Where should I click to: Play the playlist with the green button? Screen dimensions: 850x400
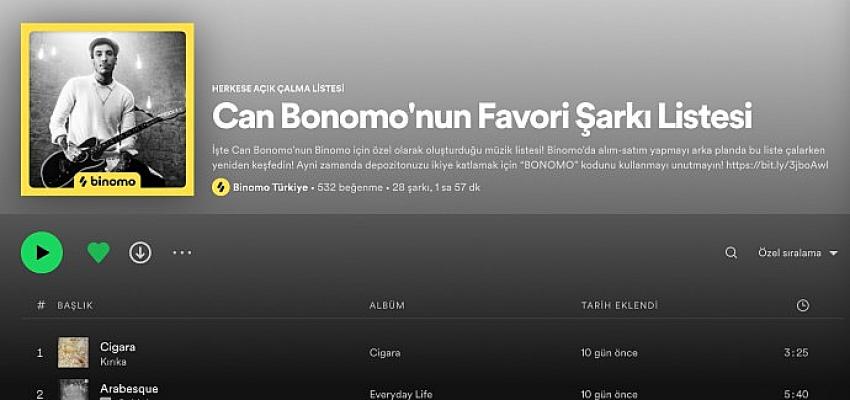[x=42, y=253]
